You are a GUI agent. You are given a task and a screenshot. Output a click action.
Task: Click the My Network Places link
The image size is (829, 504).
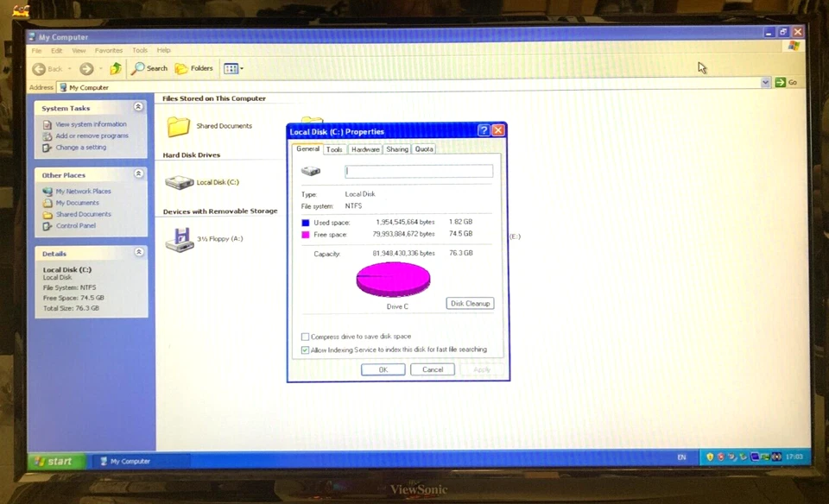coord(82,191)
